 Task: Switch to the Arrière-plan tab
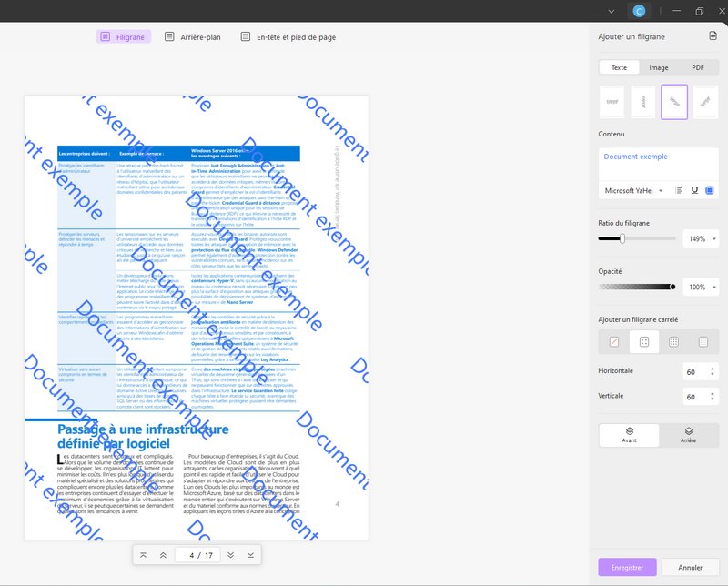pos(193,36)
